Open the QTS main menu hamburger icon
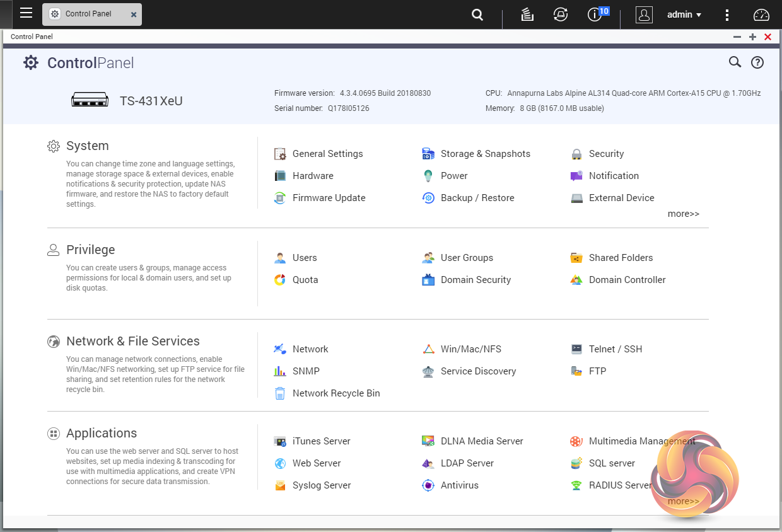The image size is (782, 532). pos(26,13)
